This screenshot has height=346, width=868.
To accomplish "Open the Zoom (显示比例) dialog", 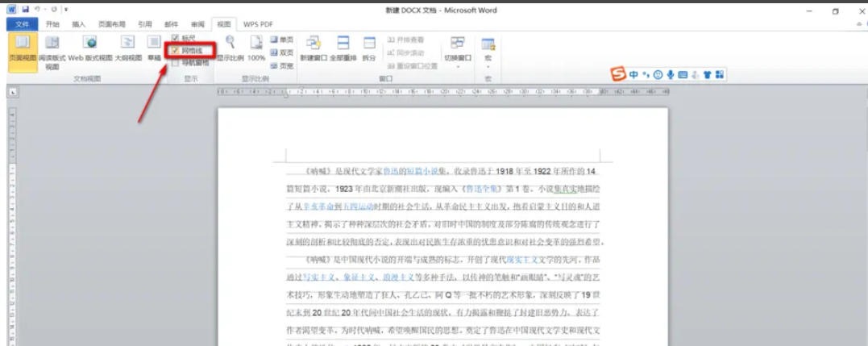I will tap(230, 48).
